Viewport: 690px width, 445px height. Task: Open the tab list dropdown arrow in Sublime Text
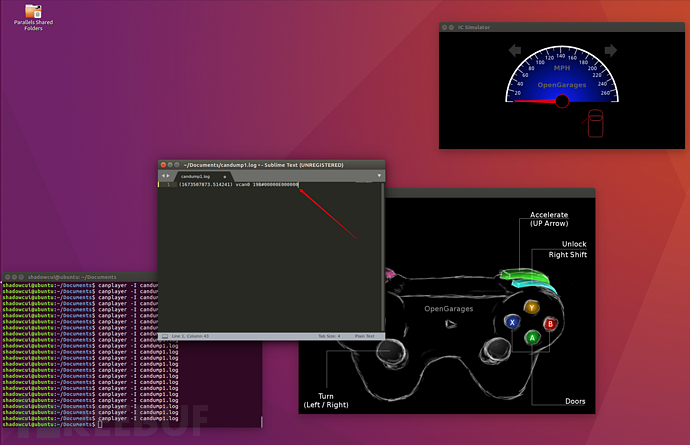click(x=379, y=175)
